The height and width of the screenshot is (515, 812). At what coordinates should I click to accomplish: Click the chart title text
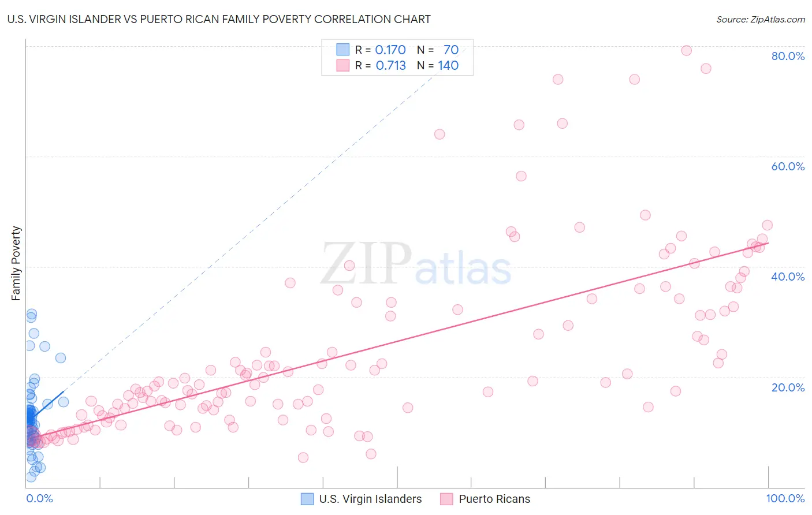[x=219, y=19]
